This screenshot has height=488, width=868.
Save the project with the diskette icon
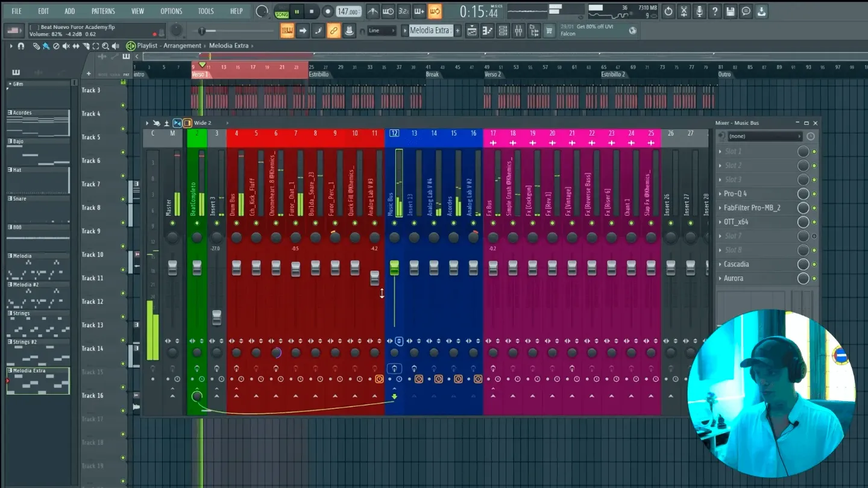point(731,11)
